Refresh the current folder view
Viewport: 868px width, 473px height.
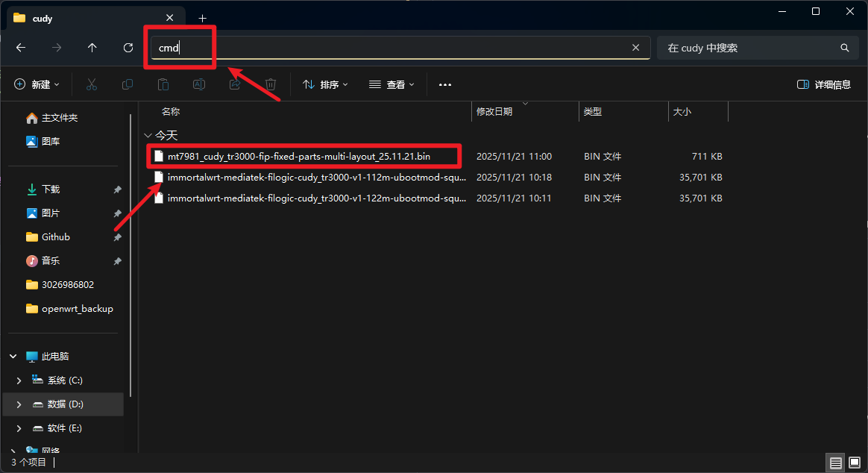(x=128, y=48)
